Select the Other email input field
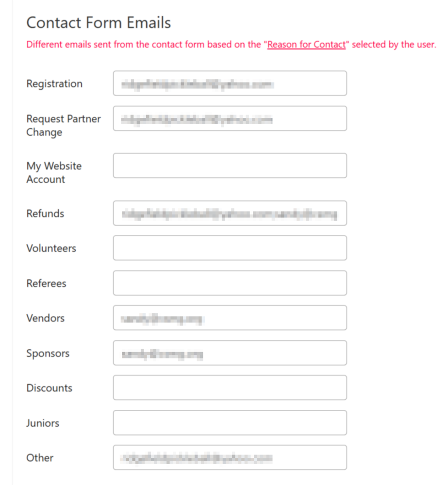Viewport: 448px width, 485px height. tap(230, 457)
